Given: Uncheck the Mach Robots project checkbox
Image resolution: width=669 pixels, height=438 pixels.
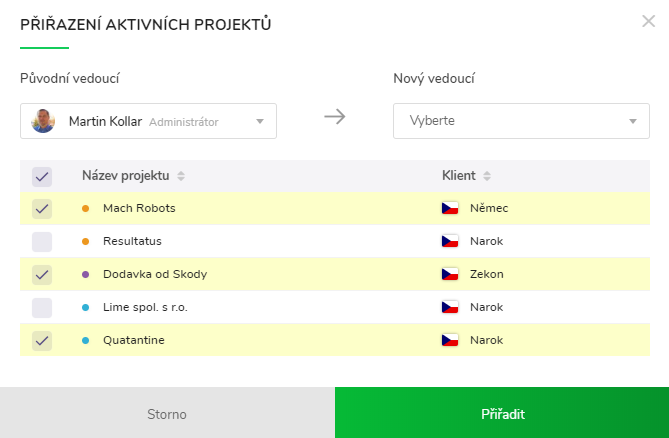Looking at the screenshot, I should click(42, 208).
